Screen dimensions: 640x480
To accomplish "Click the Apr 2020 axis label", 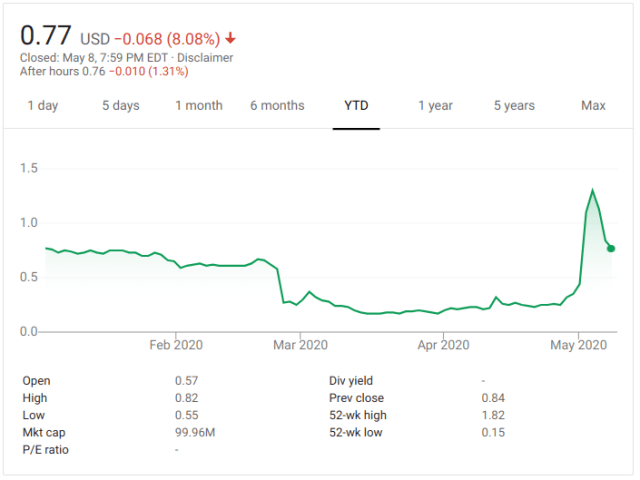I will [x=442, y=346].
